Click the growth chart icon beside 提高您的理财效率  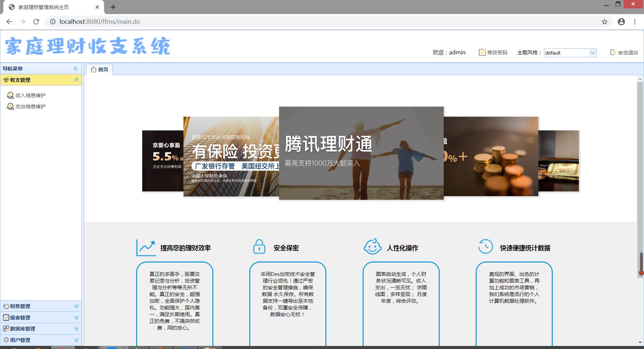click(146, 248)
